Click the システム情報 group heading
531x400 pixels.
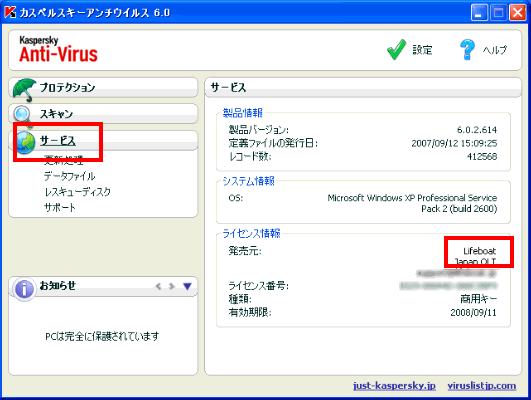[x=248, y=181]
